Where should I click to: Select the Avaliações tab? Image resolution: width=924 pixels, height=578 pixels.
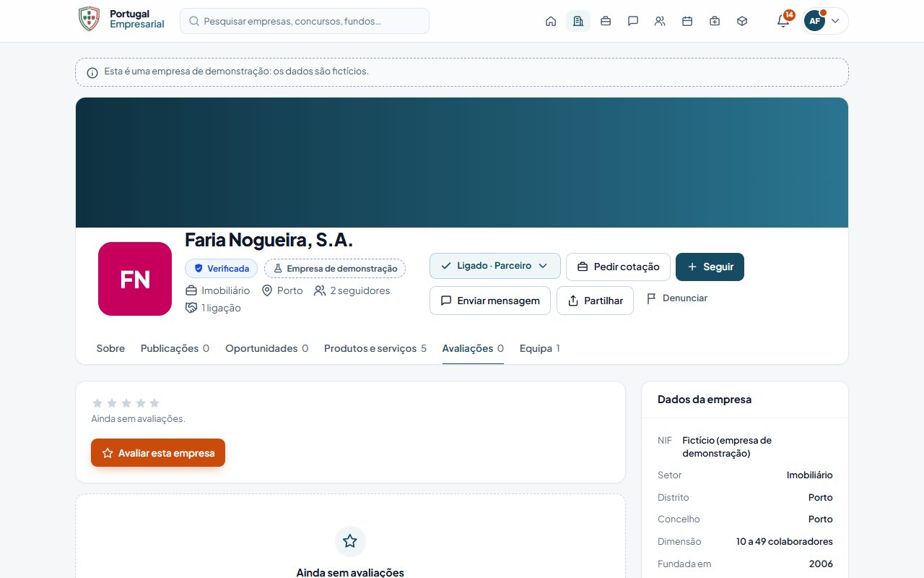click(x=473, y=348)
